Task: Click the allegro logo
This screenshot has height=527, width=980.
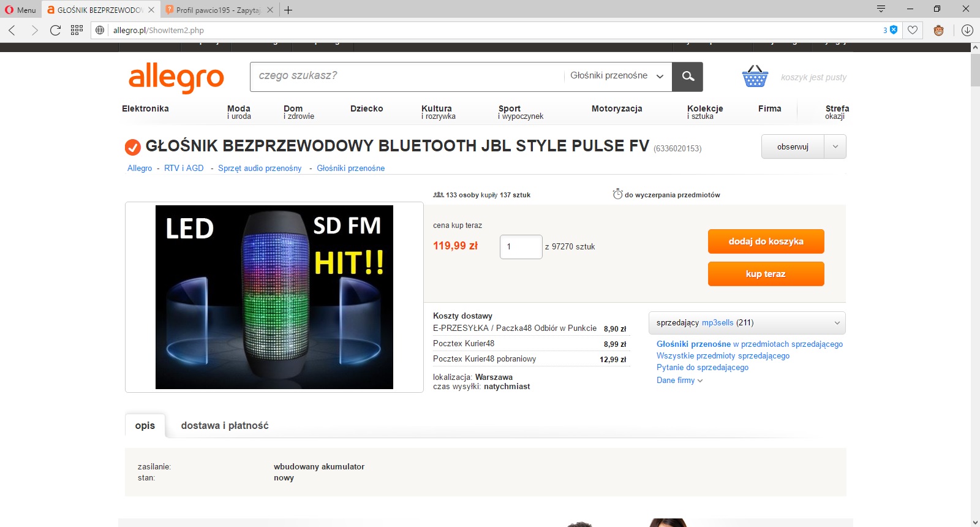Action: (176, 78)
